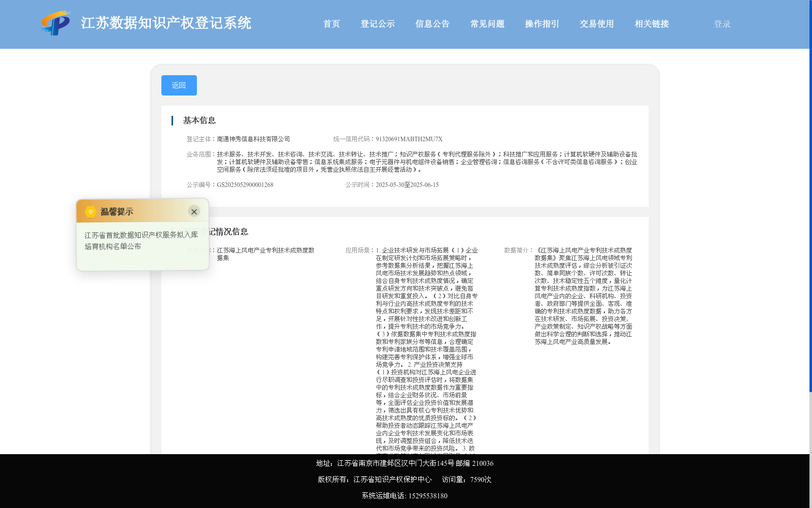Select credit code 91320691MABTH2MU7X
The width and height of the screenshot is (812, 508).
click(409, 139)
